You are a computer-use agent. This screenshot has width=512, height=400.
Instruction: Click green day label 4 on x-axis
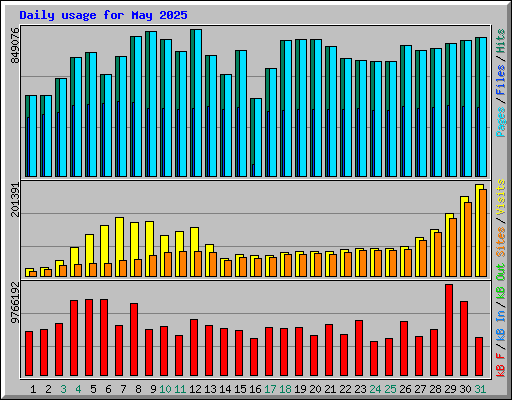(78, 389)
